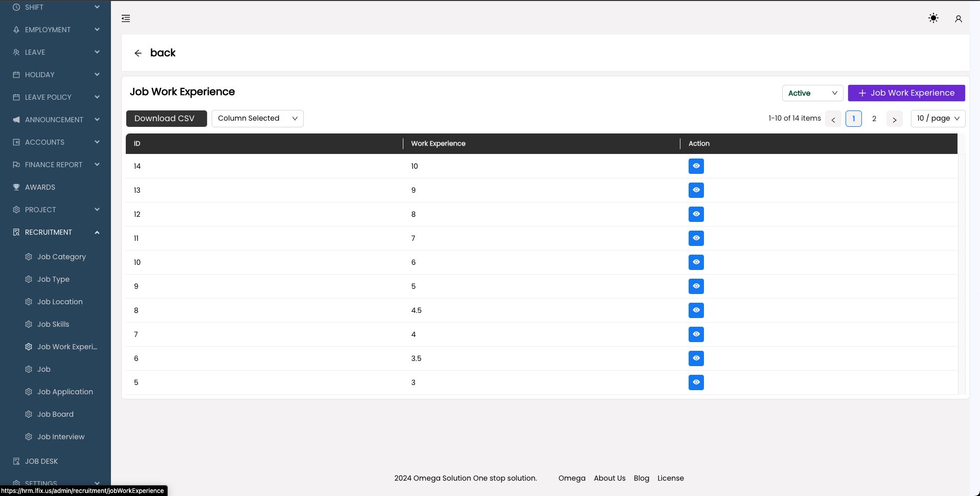
Task: Open the Blog footer link
Action: (641, 478)
